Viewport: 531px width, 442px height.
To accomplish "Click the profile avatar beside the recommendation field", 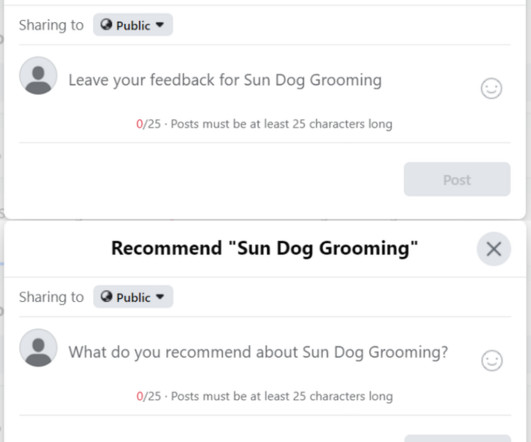I will [38, 348].
